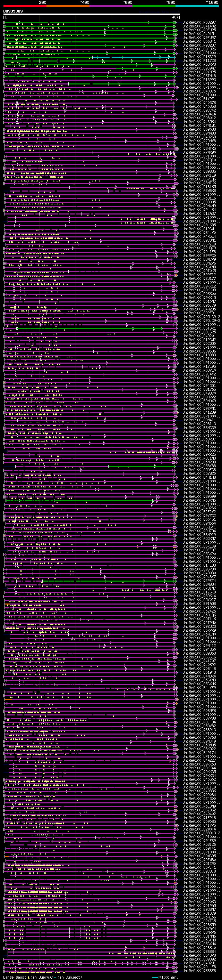Click the purple ~60% identity color legend
Viewport: 222px width, 980px height.
[x=111, y=6]
